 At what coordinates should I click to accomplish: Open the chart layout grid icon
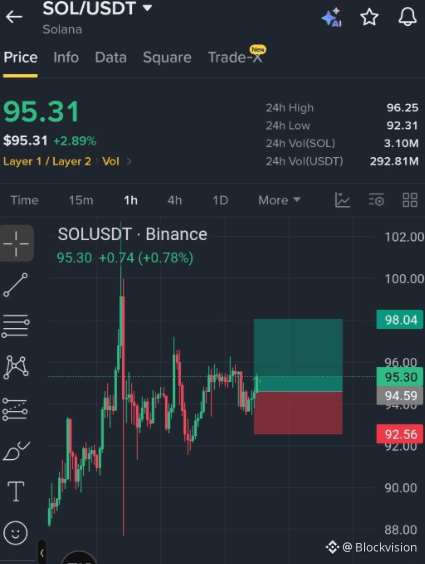point(410,200)
